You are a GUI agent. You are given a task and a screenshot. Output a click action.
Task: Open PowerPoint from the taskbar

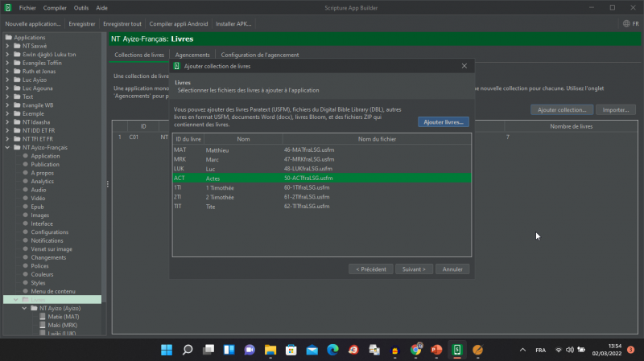pos(437,350)
